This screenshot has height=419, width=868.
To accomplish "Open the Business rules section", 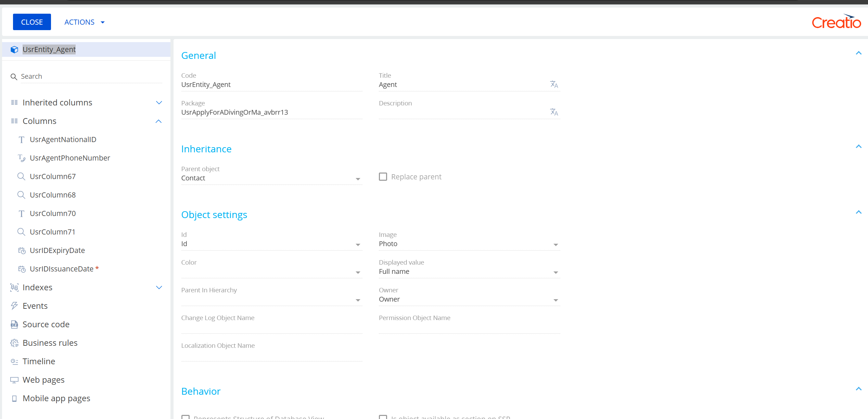I will pyautogui.click(x=50, y=343).
